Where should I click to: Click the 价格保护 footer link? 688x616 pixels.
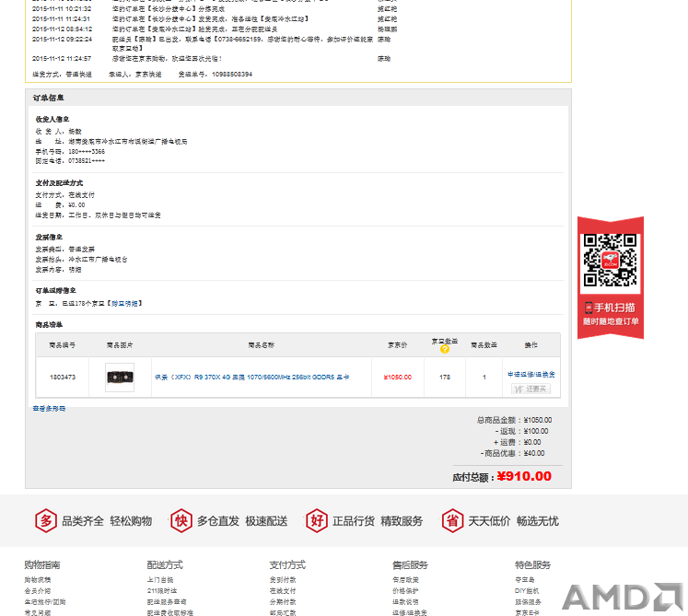[406, 591]
